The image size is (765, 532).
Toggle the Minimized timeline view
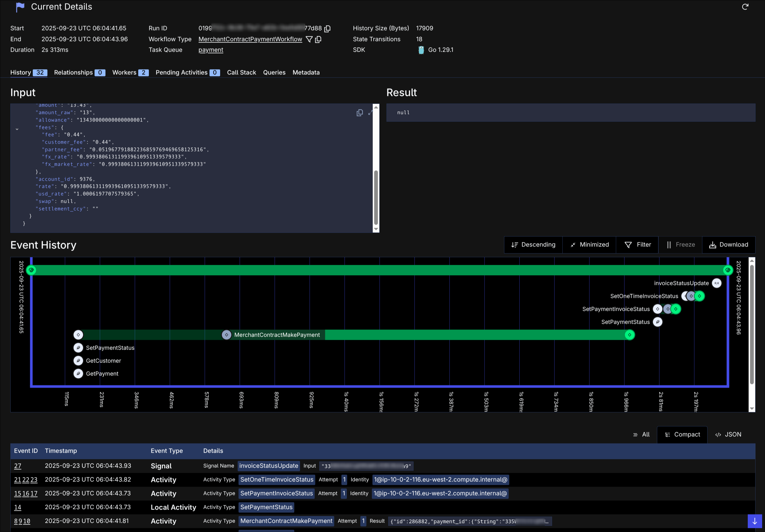(x=589, y=245)
